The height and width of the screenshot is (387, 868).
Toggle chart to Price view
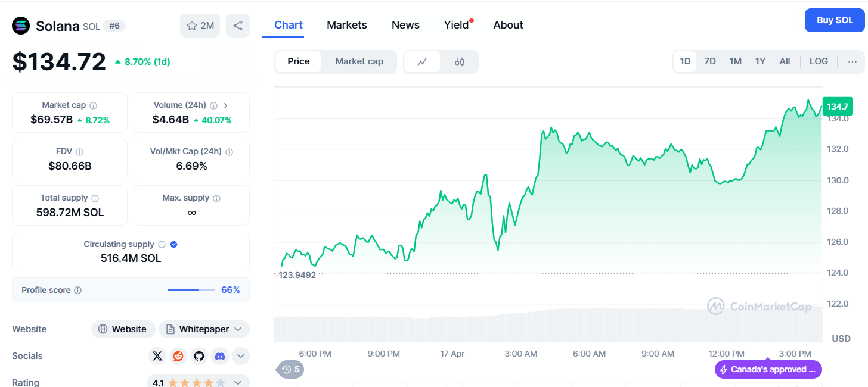coord(299,61)
